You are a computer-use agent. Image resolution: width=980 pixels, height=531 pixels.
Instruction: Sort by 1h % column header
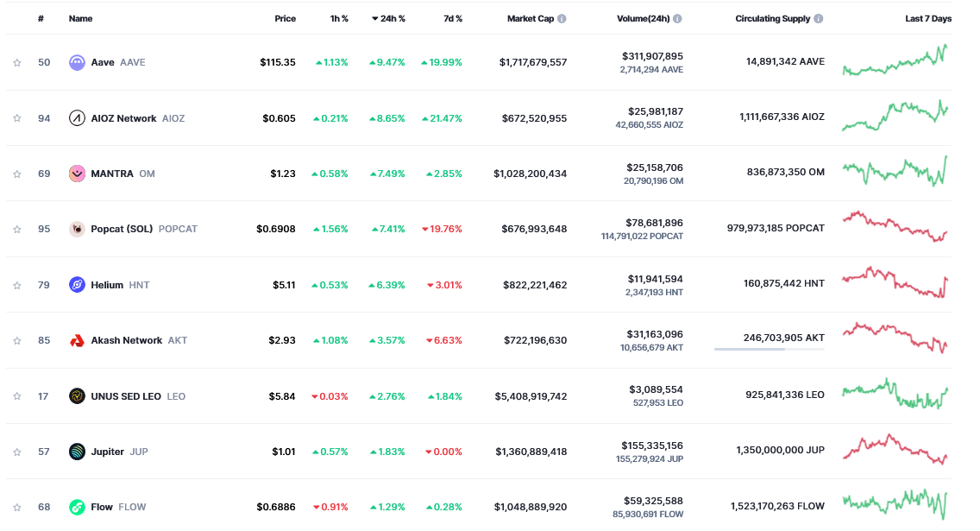click(x=339, y=19)
